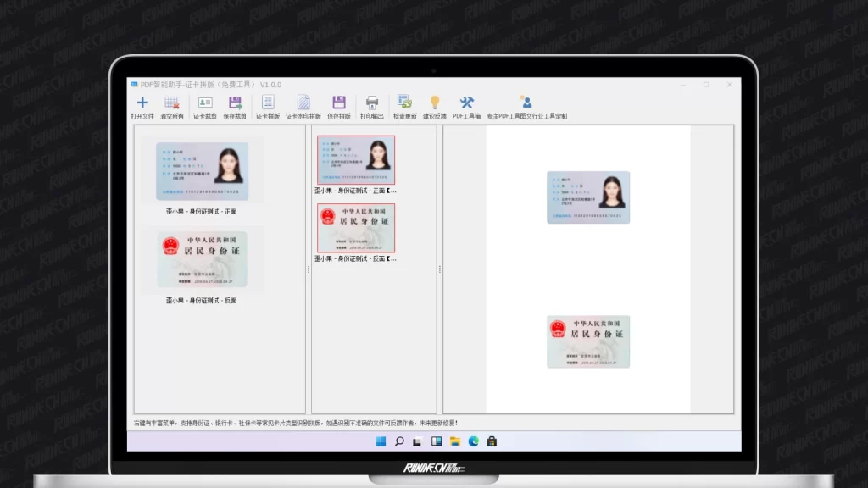Apply 证卡水印拼版 watermark layout
868x488 pixels.
tap(303, 103)
